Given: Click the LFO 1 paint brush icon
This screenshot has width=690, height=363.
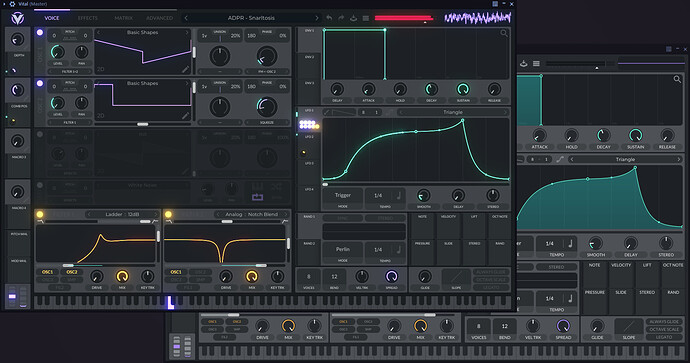Looking at the screenshot, I should tap(327, 112).
